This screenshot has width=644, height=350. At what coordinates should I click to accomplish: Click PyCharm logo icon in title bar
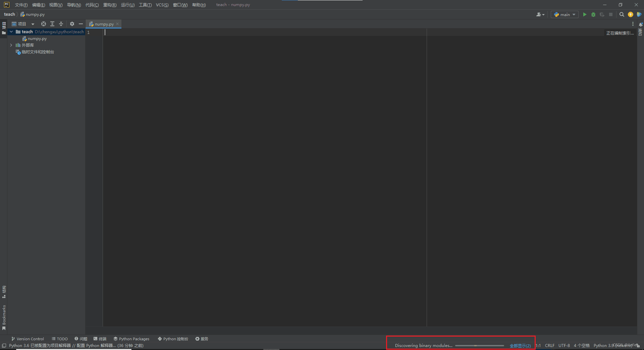point(6,5)
